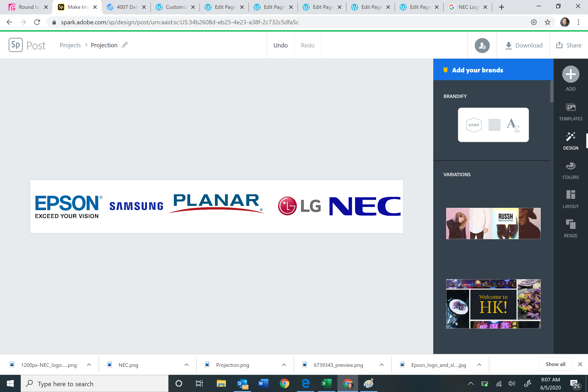
Task: Expand the Epson_logo download item
Action: 479,365
